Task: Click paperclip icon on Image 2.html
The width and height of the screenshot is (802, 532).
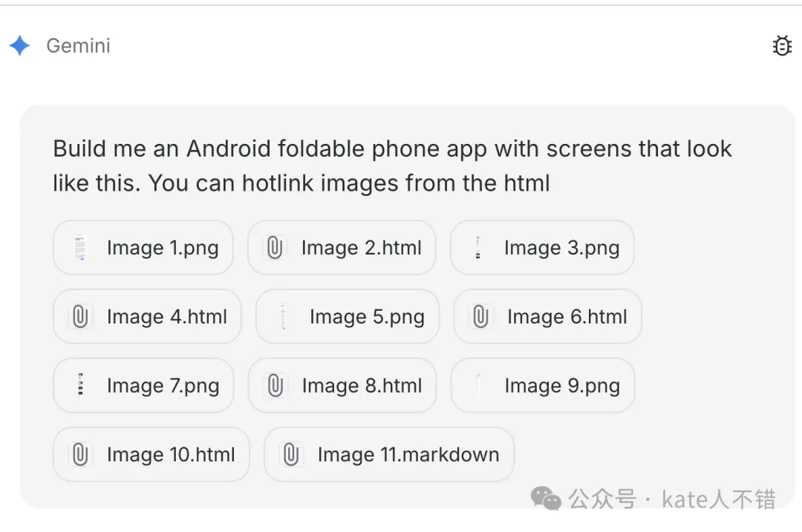Action: pos(275,248)
